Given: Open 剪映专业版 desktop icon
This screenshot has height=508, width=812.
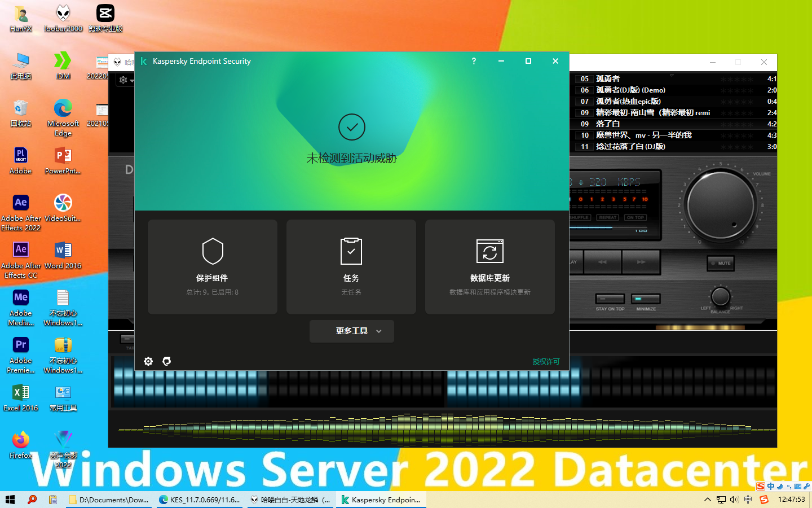Looking at the screenshot, I should 105,17.
